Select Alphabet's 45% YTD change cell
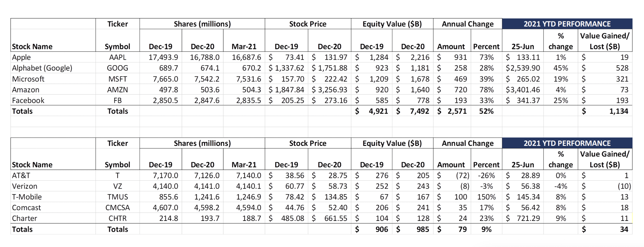644x247 pixels. pos(560,68)
